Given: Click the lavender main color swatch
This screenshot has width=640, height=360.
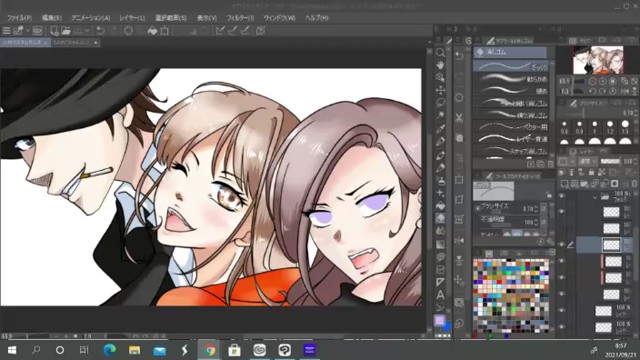Looking at the screenshot, I should (x=439, y=320).
